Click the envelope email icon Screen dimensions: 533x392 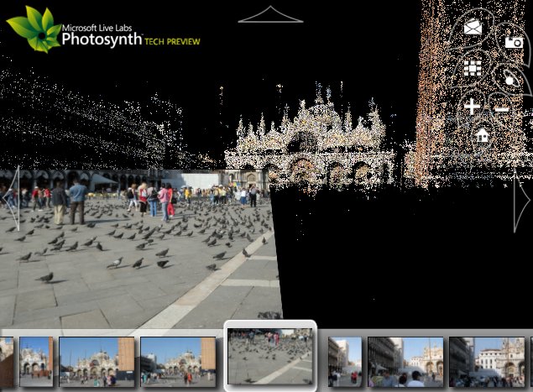click(473, 28)
